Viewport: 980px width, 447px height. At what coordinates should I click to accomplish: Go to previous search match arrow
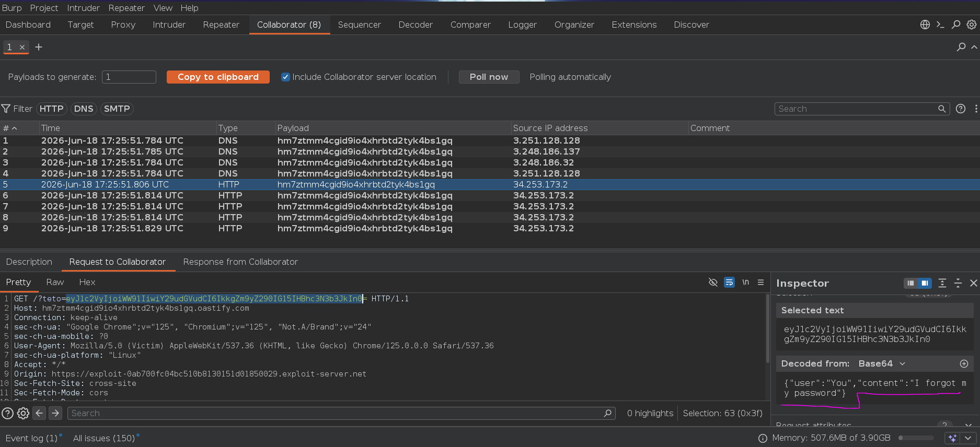click(39, 413)
